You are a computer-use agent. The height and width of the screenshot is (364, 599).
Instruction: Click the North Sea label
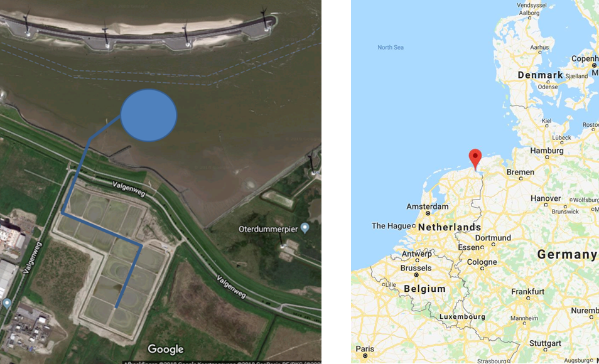point(391,47)
